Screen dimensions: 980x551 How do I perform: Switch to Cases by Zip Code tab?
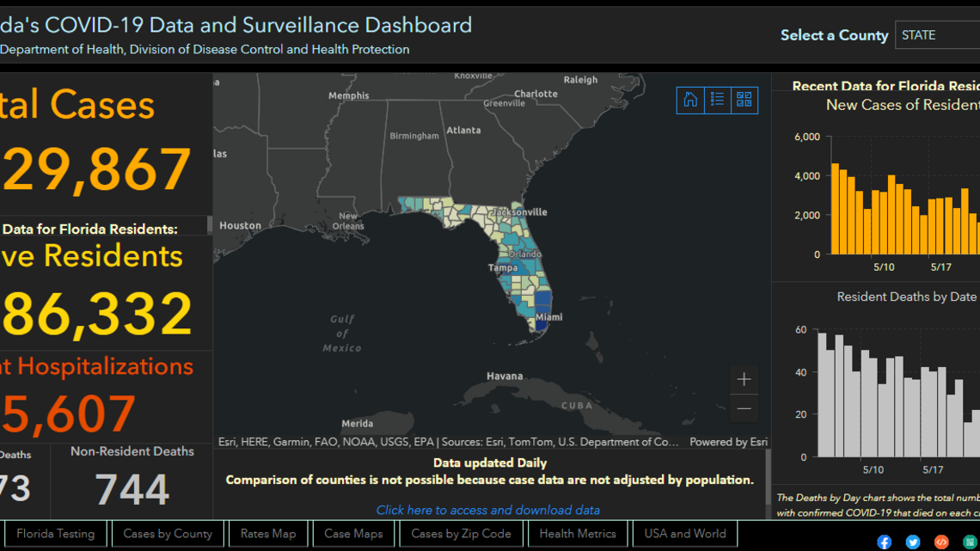pyautogui.click(x=462, y=534)
